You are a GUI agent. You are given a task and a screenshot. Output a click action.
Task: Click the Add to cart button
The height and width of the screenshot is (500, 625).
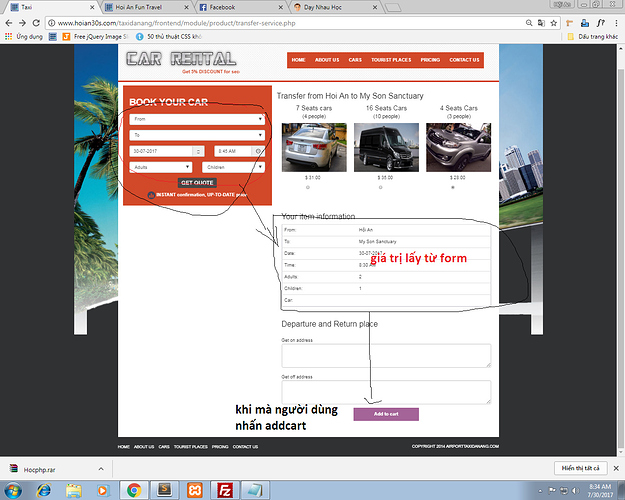point(385,414)
